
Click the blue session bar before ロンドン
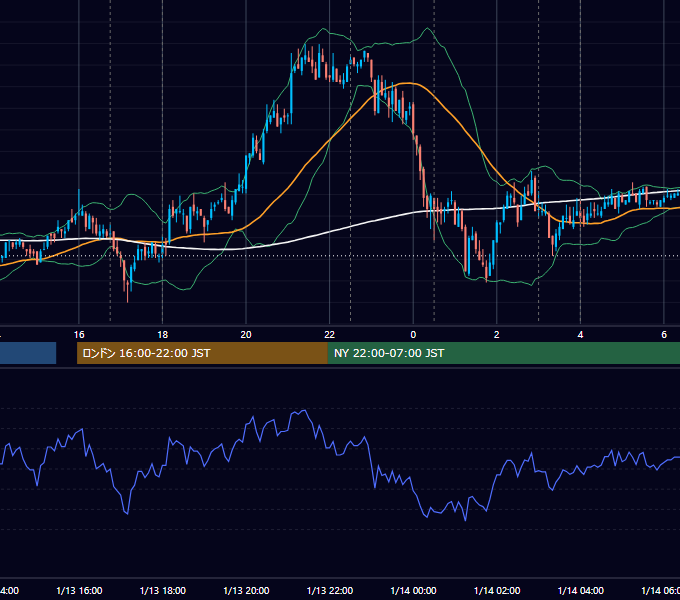(28, 353)
